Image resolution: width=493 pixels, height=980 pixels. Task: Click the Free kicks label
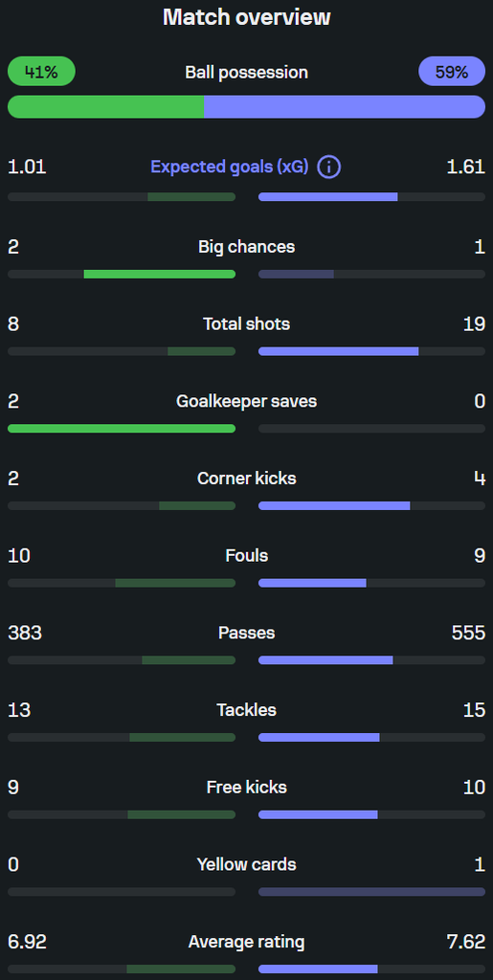pyautogui.click(x=247, y=787)
